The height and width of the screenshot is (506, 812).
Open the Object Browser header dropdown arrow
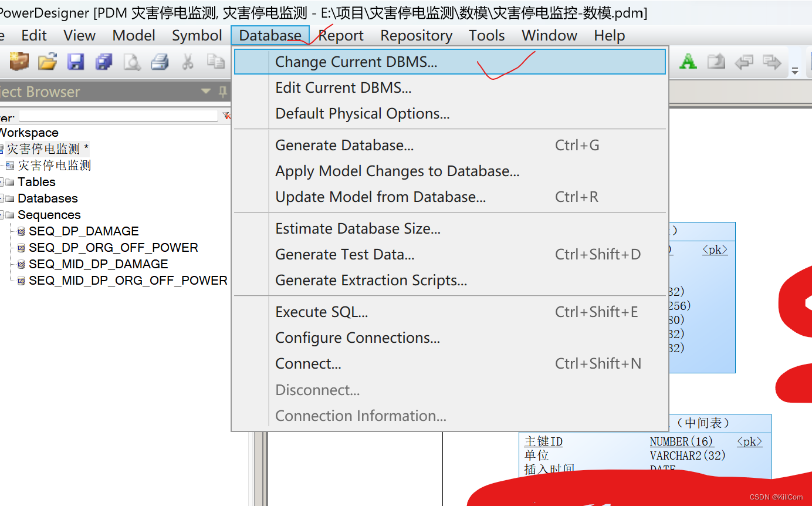point(205,92)
